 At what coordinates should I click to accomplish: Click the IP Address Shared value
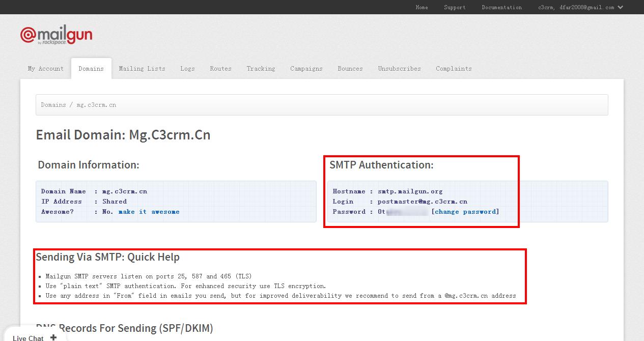[115, 202]
